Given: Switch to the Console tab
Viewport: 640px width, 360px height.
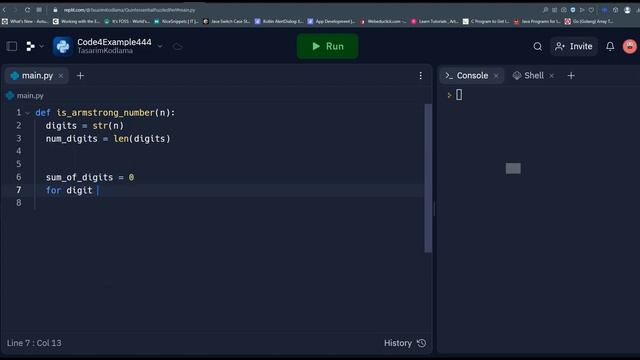Looking at the screenshot, I should pyautogui.click(x=472, y=76).
